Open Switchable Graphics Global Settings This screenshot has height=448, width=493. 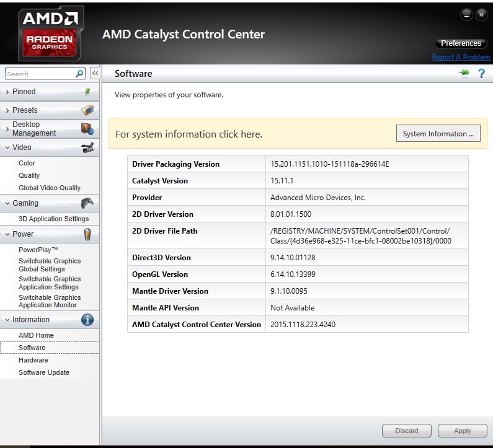pyautogui.click(x=50, y=265)
